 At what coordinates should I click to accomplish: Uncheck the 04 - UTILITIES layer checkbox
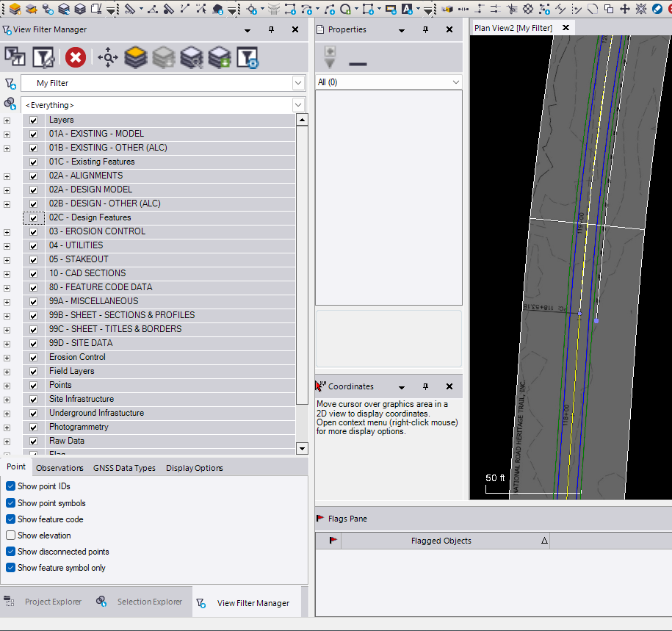pyautogui.click(x=33, y=245)
